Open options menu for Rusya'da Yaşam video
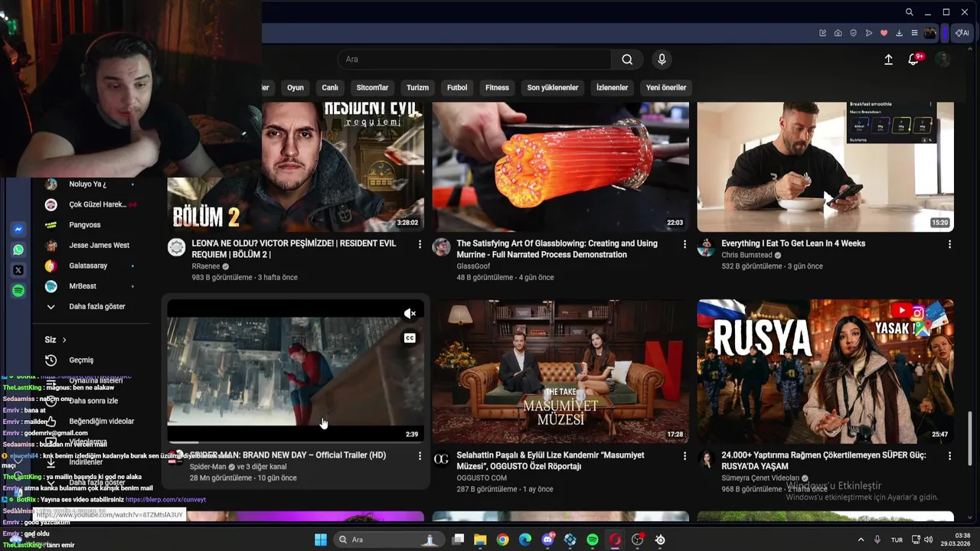 [949, 455]
